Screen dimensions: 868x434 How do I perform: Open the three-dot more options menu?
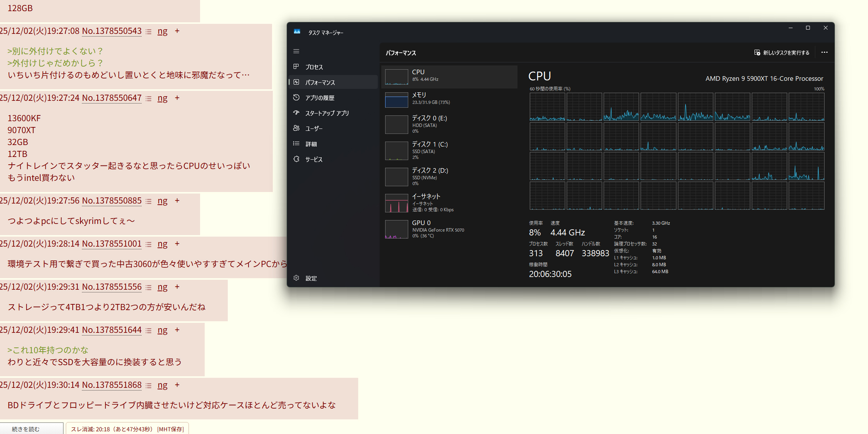(824, 52)
